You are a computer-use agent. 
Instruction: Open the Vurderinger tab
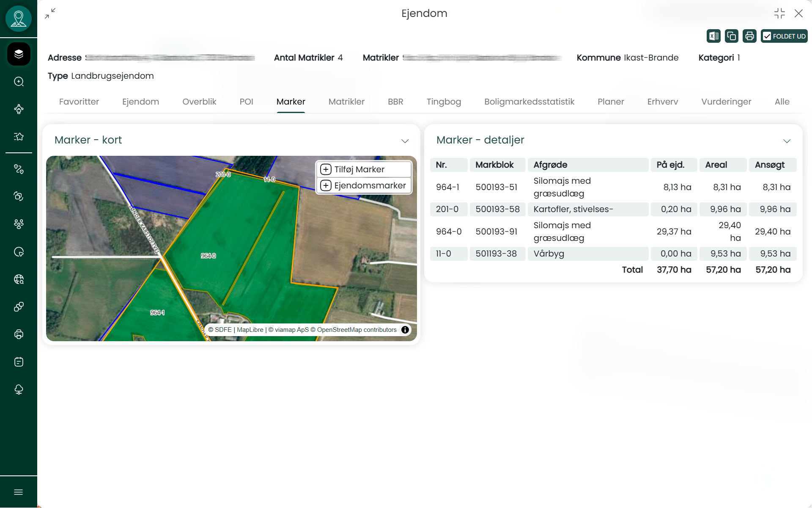pyautogui.click(x=726, y=102)
